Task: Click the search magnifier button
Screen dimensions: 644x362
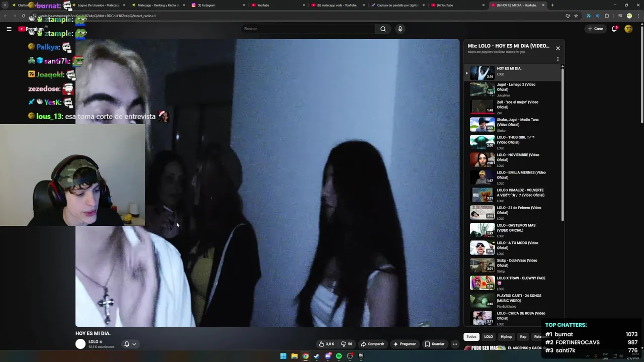Action: (383, 29)
